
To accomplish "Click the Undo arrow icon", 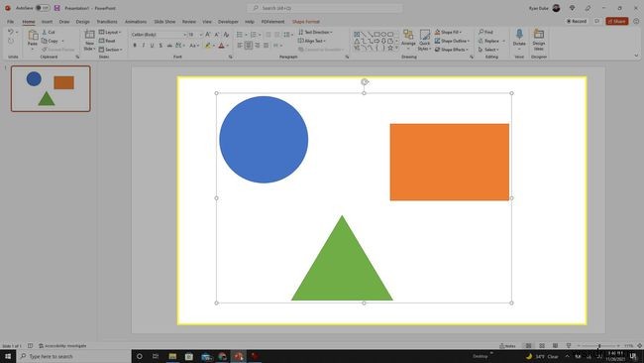I will [x=10, y=32].
